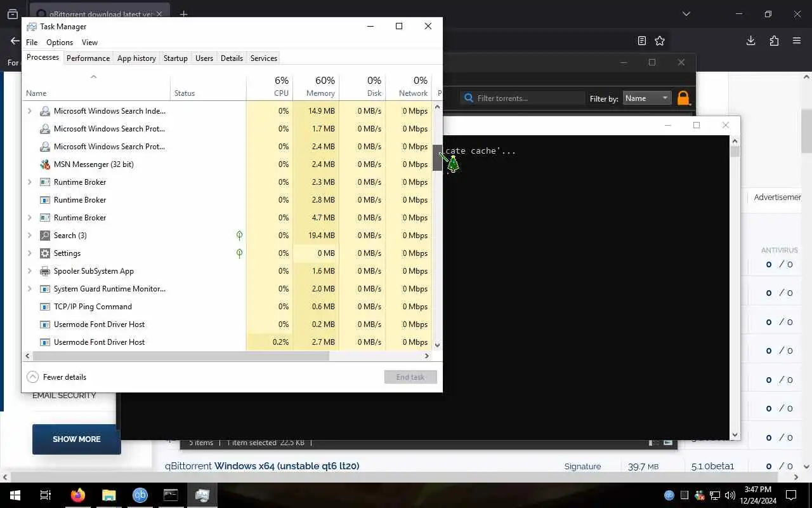The height and width of the screenshot is (508, 812).
Task: Expand the Settings process group
Action: [29, 253]
